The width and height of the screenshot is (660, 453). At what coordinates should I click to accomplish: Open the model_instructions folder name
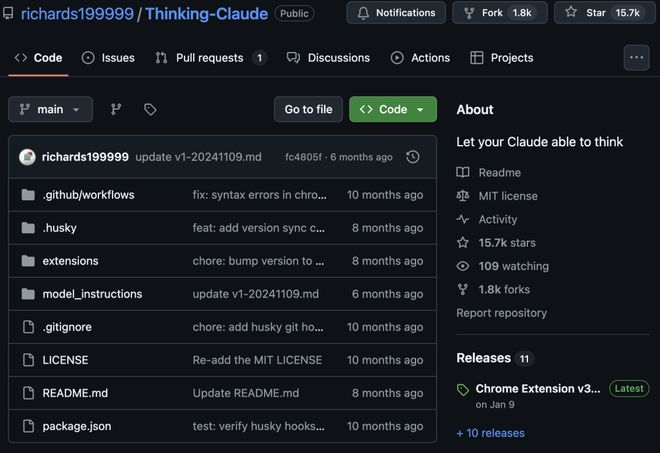tap(92, 293)
